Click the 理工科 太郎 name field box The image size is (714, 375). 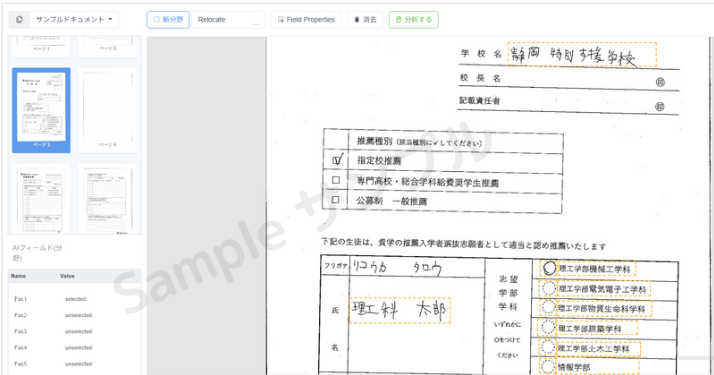[x=400, y=310]
